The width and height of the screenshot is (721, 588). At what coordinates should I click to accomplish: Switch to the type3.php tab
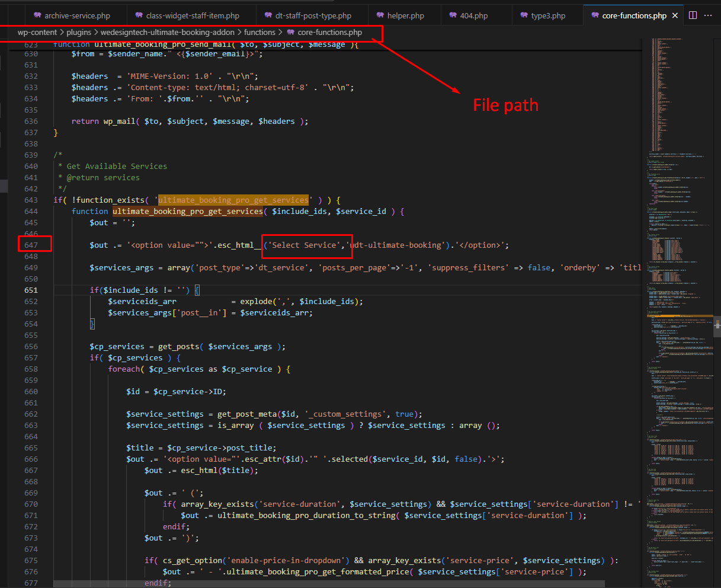coord(548,15)
